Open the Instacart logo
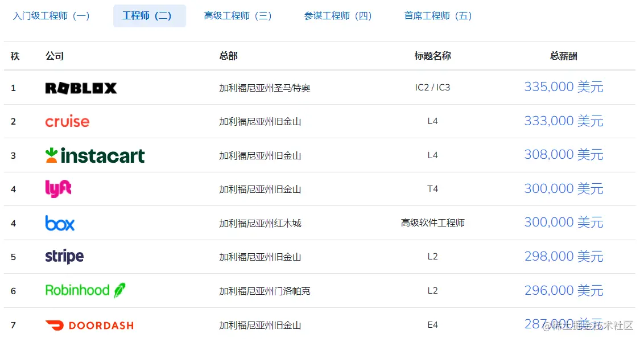The height and width of the screenshot is (342, 644). (x=95, y=155)
